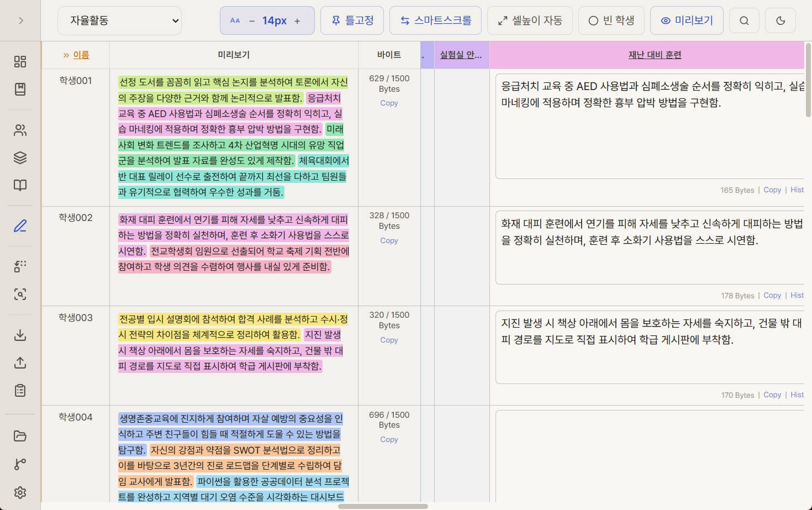Viewport: 812px width, 510px height.
Task: Toggle 빈 학생 filter
Action: click(x=611, y=20)
